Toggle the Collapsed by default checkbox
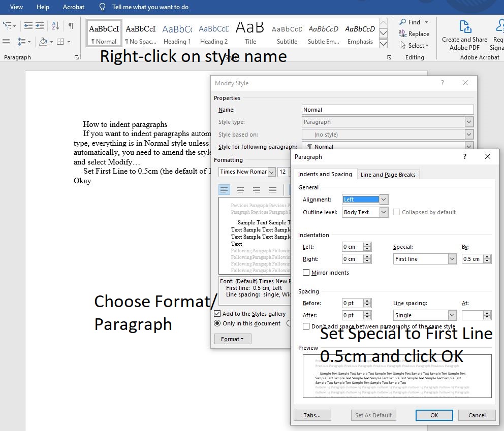504x431 pixels. click(397, 212)
